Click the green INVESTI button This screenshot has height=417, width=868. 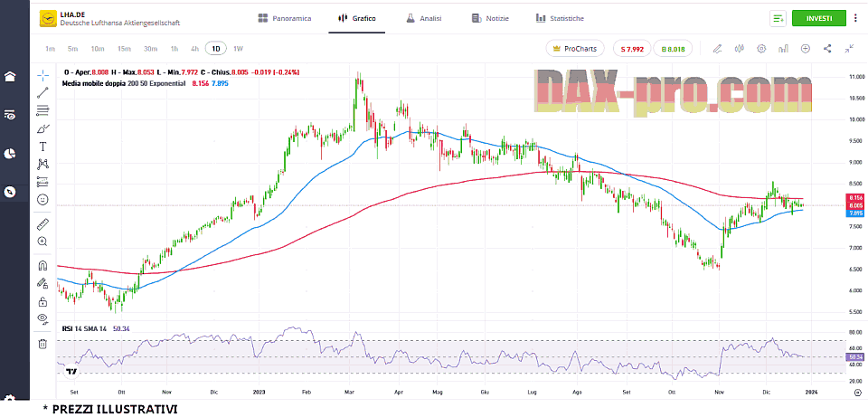(x=819, y=18)
